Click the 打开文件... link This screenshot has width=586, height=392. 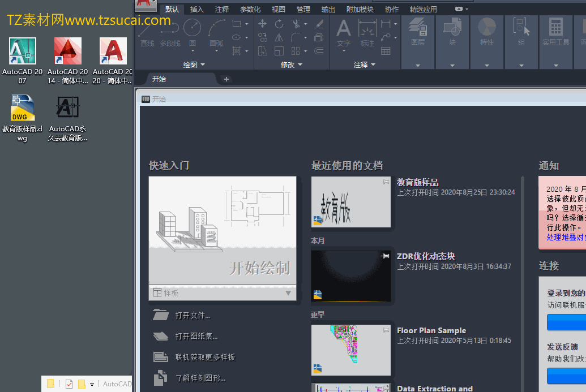point(193,316)
